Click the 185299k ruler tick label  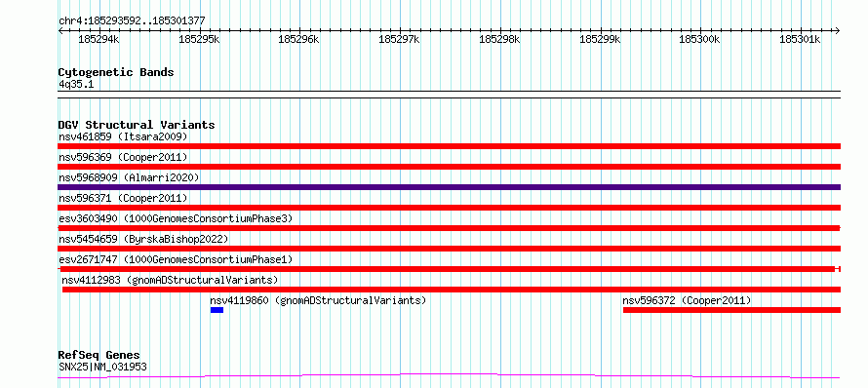click(x=600, y=40)
